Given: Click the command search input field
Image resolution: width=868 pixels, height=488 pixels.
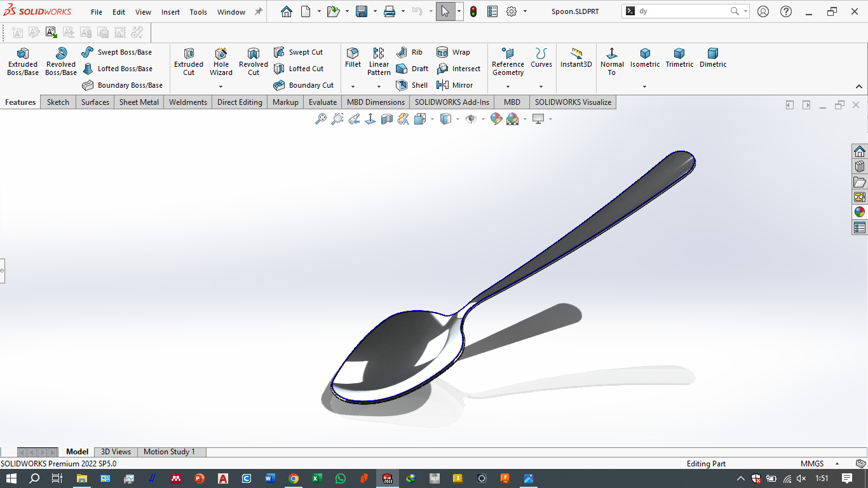Looking at the screenshot, I should [x=682, y=11].
